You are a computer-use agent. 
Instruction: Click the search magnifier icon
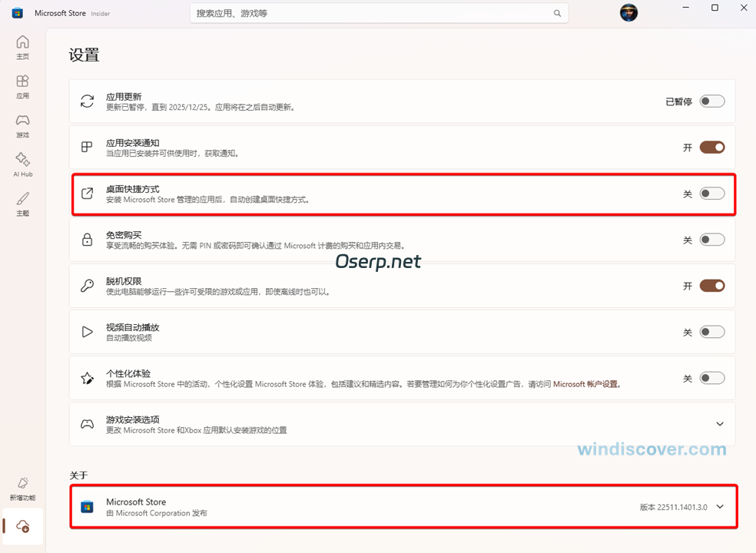(x=557, y=13)
